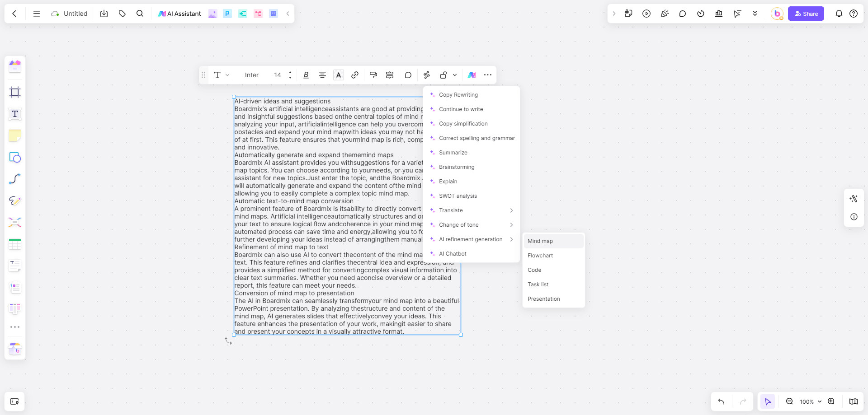Click the undo arrow

click(x=721, y=401)
